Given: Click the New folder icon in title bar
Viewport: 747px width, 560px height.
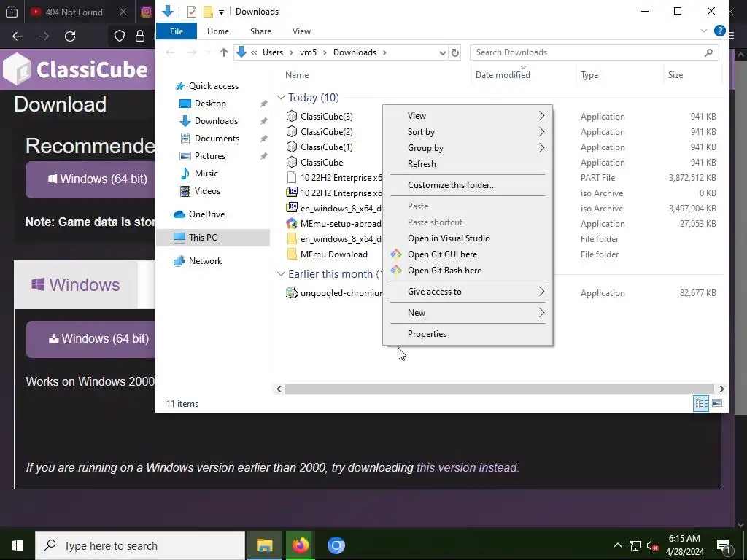Looking at the screenshot, I should pos(208,12).
